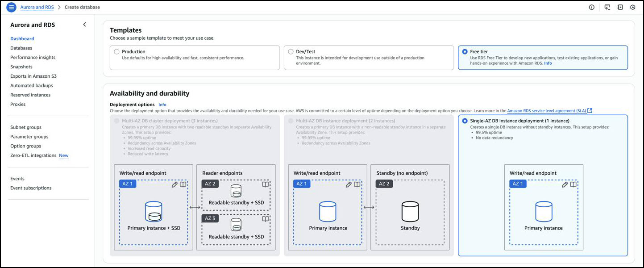Viewport: 644px width, 268px height.
Task: Open Databases in the sidebar
Action: [x=21, y=48]
